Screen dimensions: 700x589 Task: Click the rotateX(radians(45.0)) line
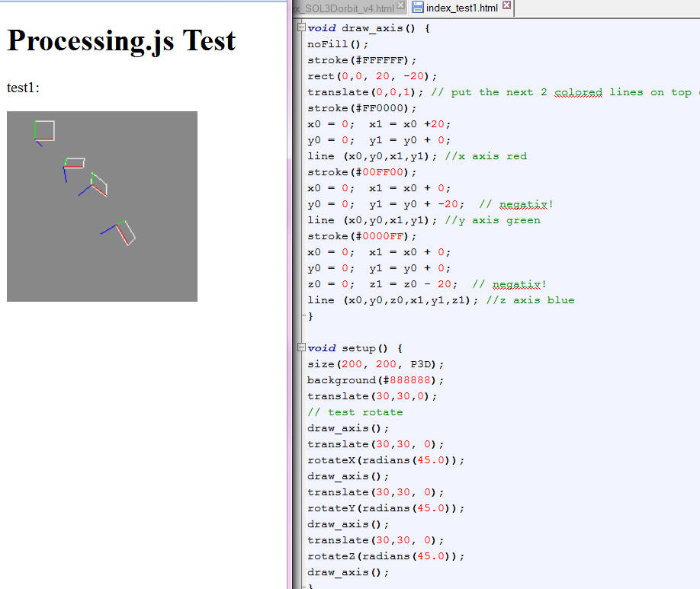pyautogui.click(x=386, y=460)
